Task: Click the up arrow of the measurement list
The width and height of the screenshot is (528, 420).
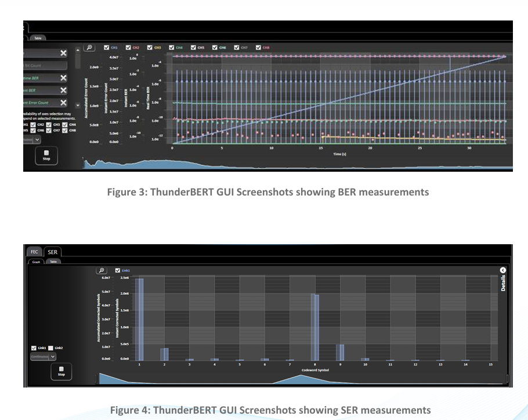Action: (78, 50)
